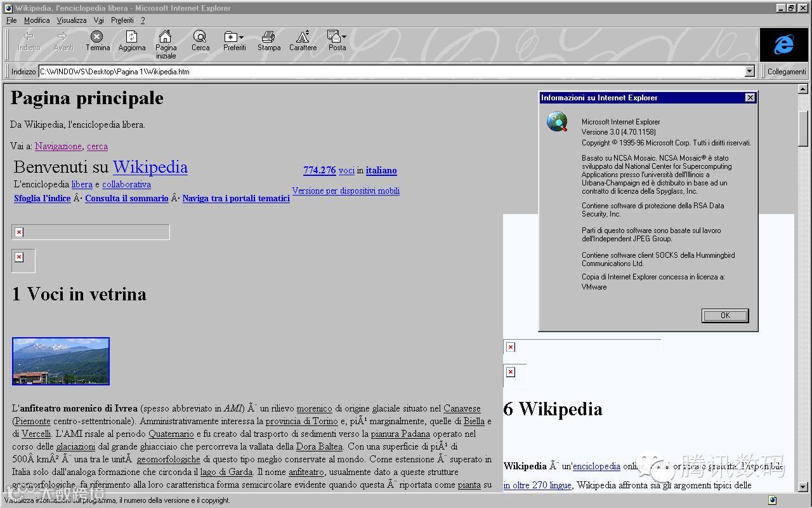Screen dimensions: 812x508
Task: Open the File menu
Action: 11,20
